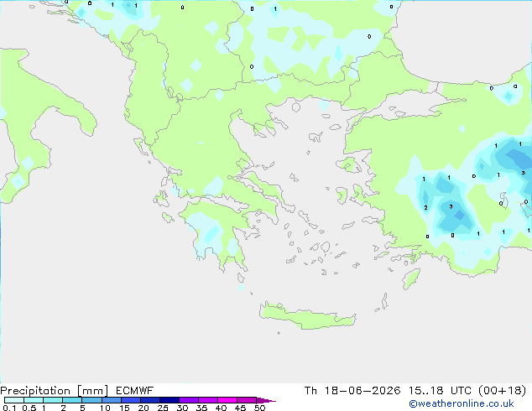This screenshot has width=532, height=411.
Task: Click the 10–15 mm legend color swatch
Action: [x=111, y=400]
